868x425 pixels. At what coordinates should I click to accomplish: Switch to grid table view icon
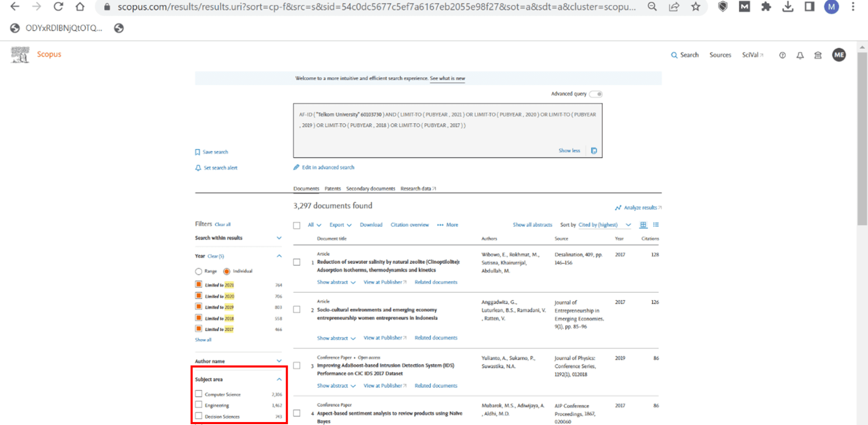[x=643, y=225]
